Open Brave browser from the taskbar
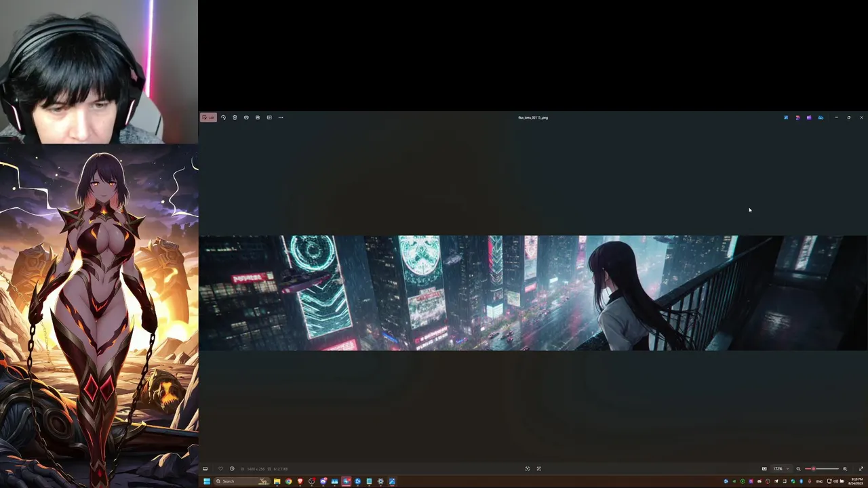This screenshot has height=488, width=868. coord(300,481)
